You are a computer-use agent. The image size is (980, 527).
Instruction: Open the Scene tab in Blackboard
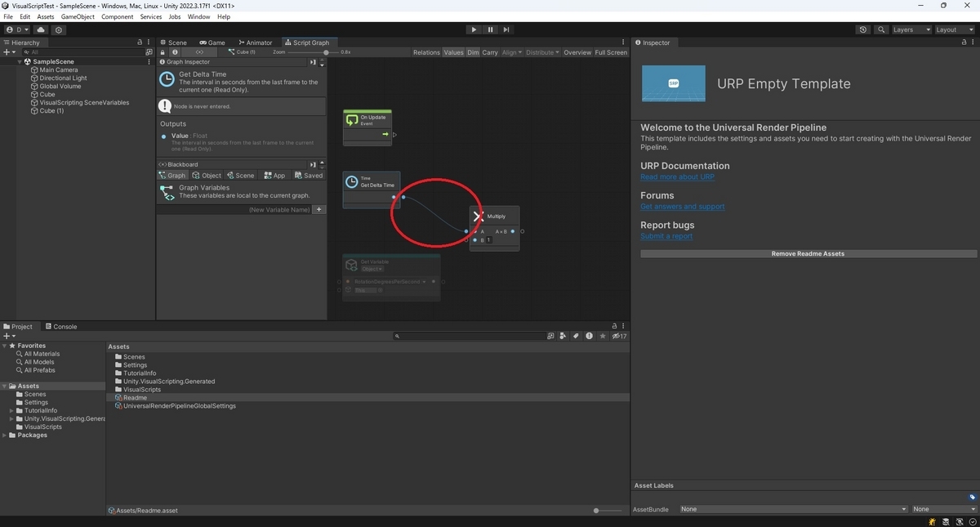(x=240, y=175)
